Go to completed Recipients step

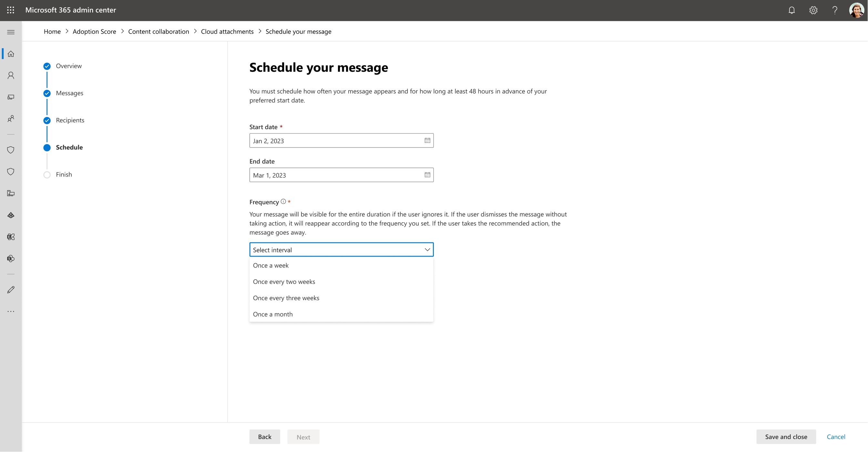[70, 121]
